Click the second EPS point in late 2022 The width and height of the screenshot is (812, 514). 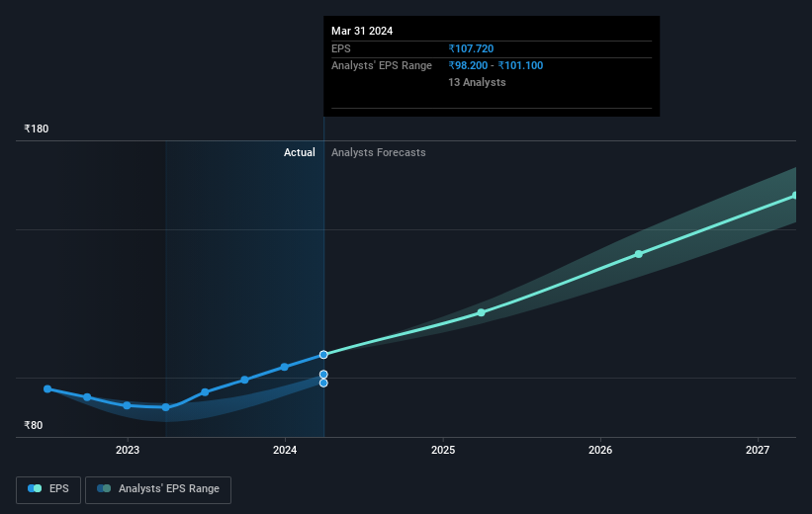(x=87, y=397)
